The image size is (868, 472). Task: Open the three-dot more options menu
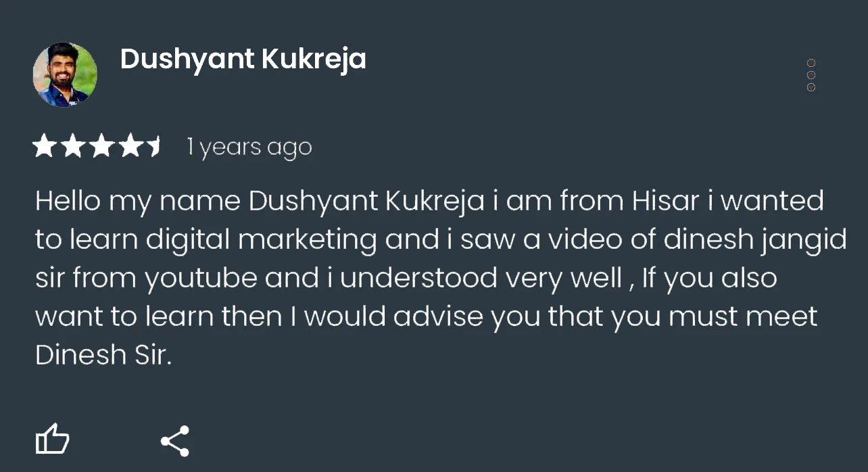coord(811,75)
